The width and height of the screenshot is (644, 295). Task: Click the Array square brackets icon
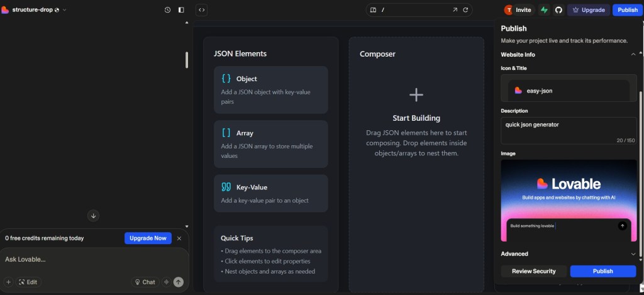(226, 133)
